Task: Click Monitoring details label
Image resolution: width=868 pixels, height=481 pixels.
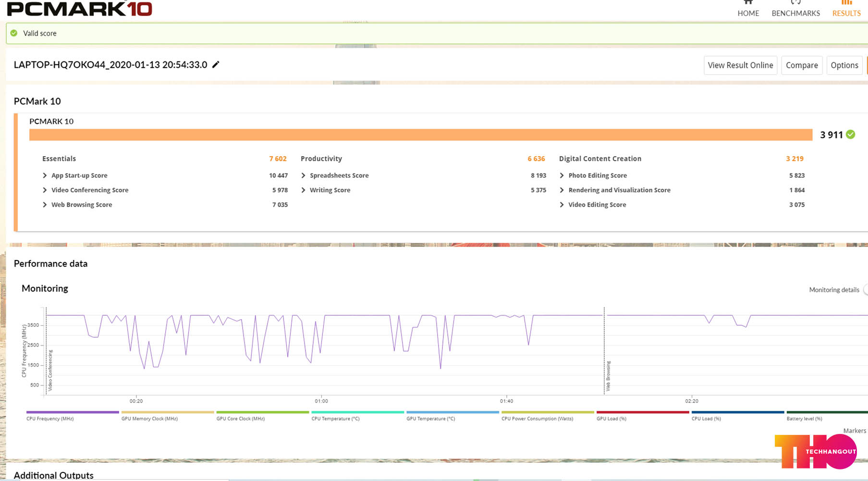Action: pyautogui.click(x=834, y=290)
